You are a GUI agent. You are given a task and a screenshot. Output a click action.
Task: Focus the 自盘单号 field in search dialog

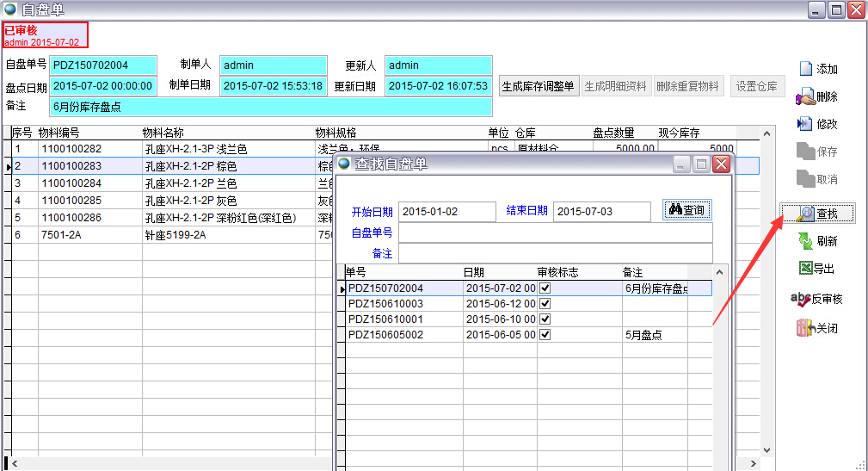click(555, 232)
